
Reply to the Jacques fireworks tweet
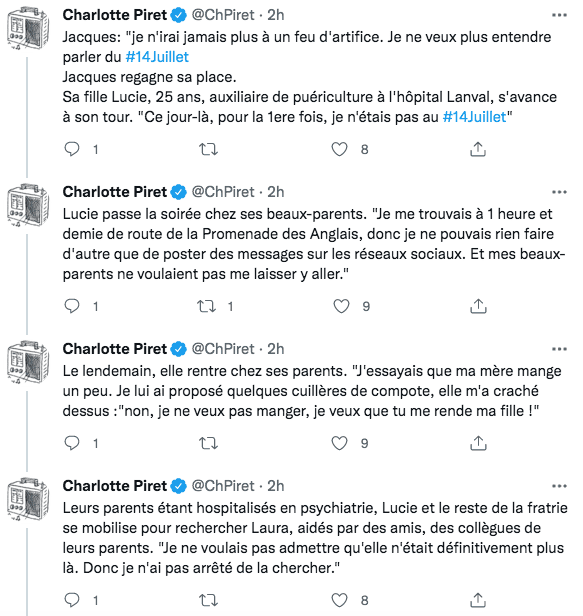click(x=72, y=149)
